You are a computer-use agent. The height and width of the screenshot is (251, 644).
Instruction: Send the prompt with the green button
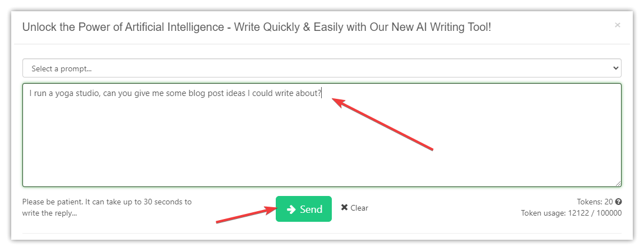304,209
